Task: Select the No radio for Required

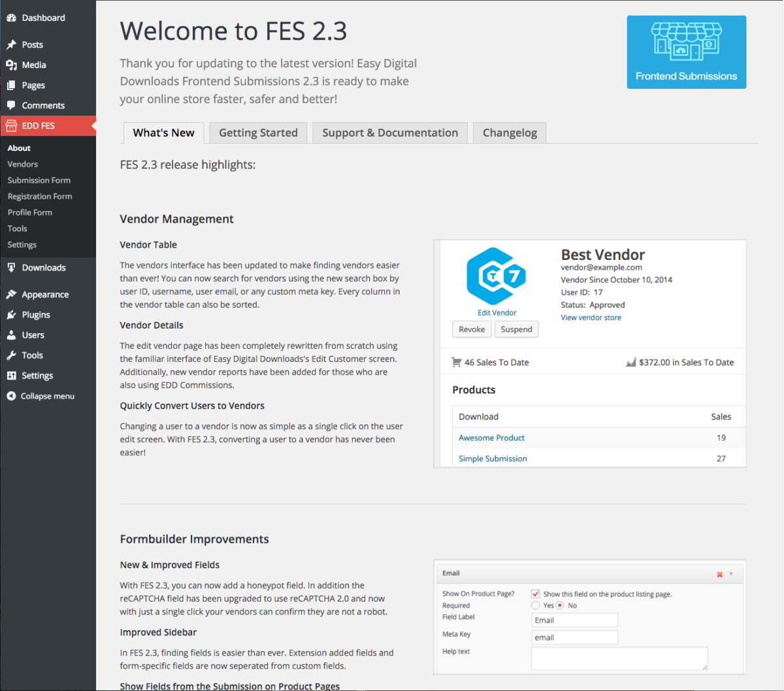Action: tap(560, 605)
